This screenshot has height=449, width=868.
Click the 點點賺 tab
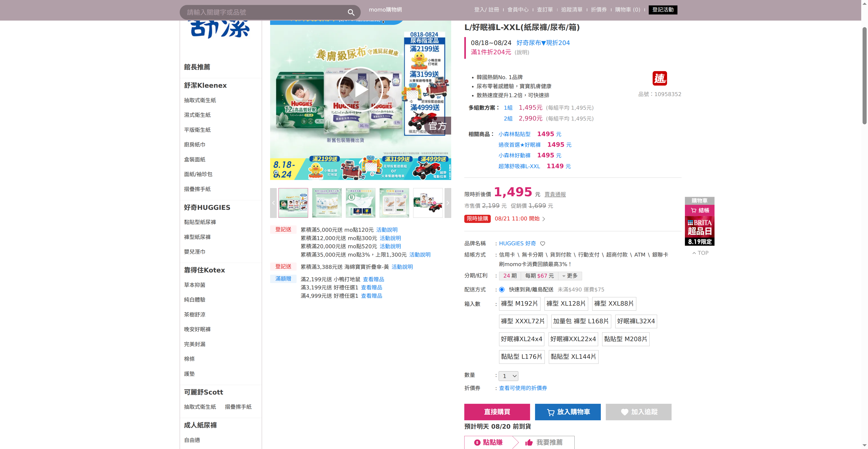pos(488,442)
